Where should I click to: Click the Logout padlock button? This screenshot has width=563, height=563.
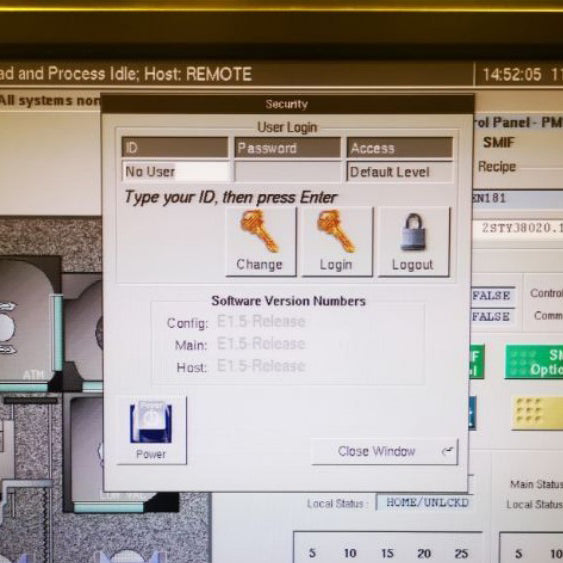tap(414, 242)
